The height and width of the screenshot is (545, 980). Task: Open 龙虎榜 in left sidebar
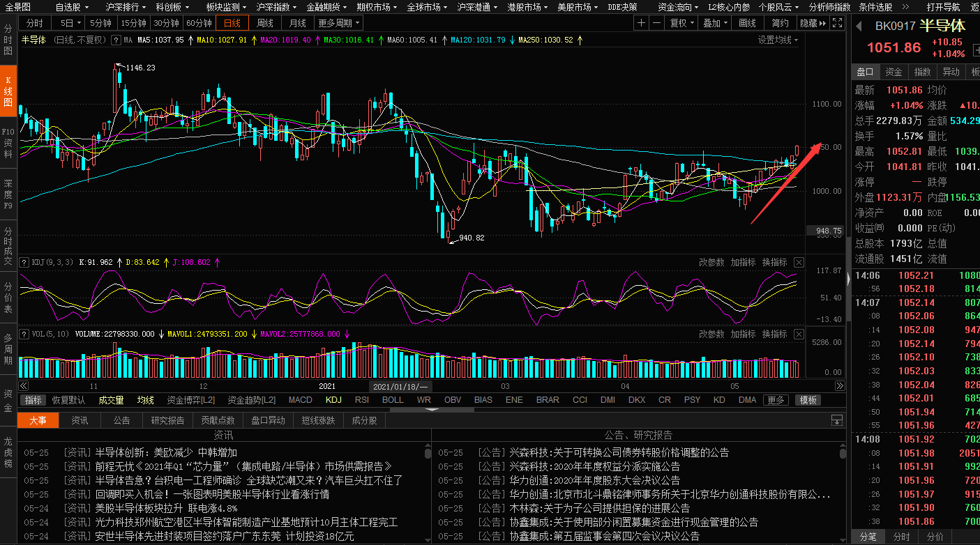(x=8, y=452)
